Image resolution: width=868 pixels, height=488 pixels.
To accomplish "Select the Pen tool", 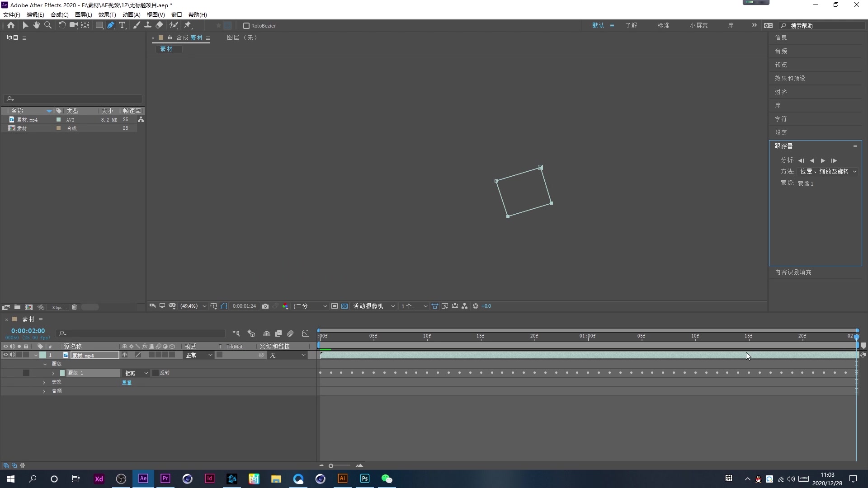I will (x=111, y=25).
